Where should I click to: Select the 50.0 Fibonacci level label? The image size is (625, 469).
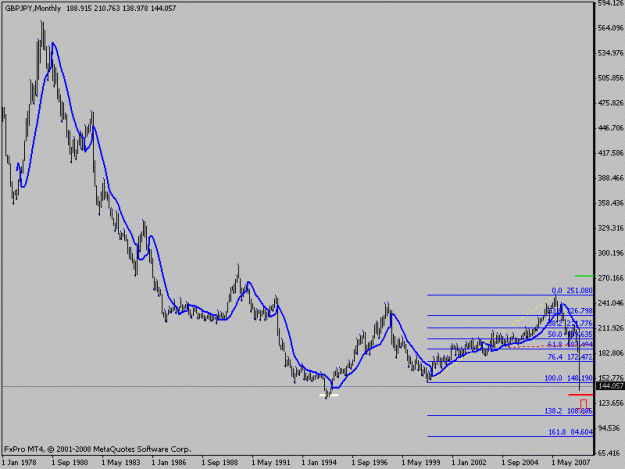click(x=570, y=334)
